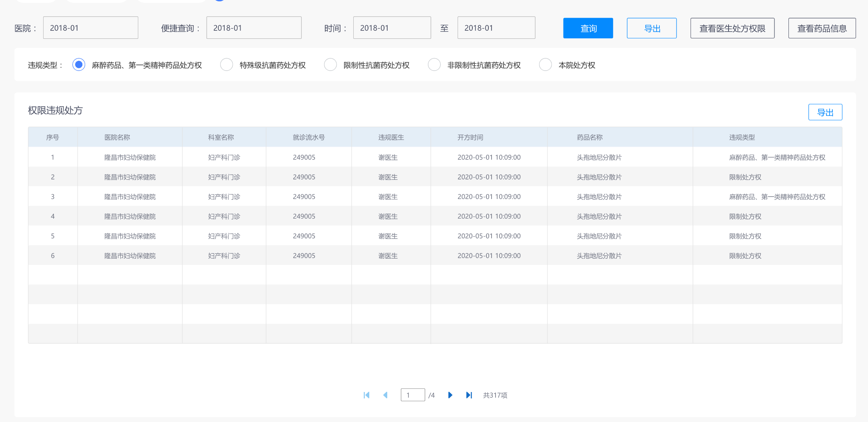Open the 医院 selection field
The height and width of the screenshot is (422, 868).
pyautogui.click(x=91, y=28)
